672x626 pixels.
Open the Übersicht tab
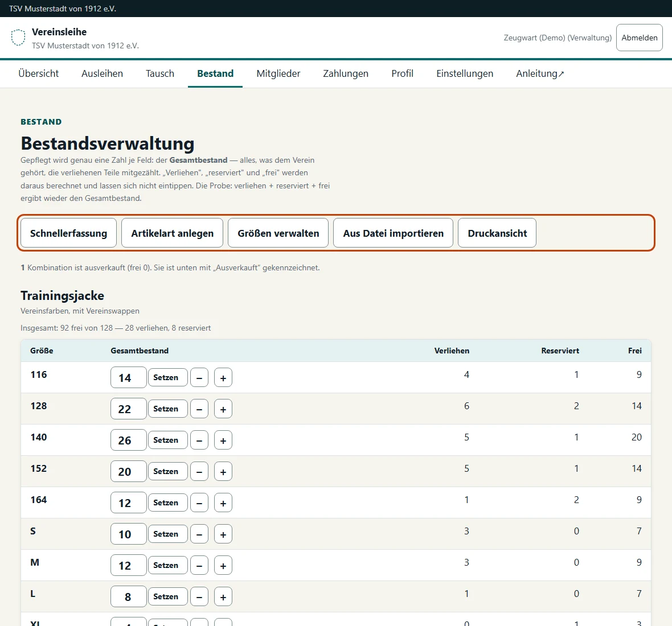(39, 73)
